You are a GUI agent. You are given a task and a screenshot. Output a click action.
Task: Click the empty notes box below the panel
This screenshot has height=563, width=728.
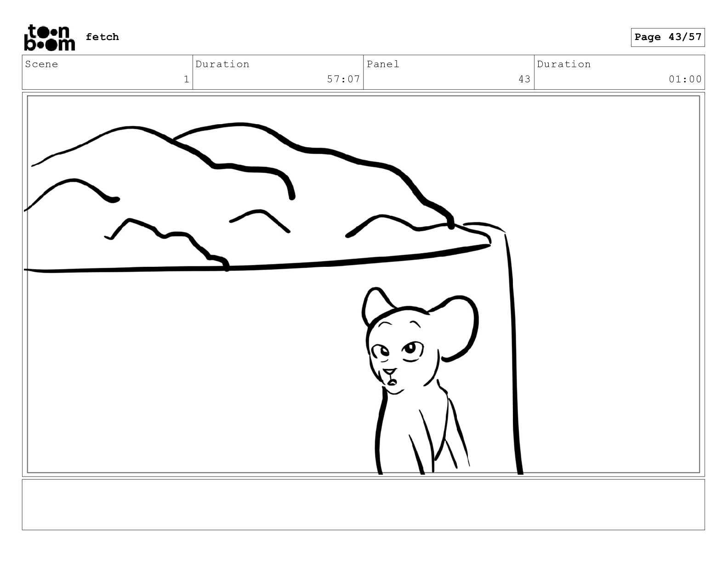click(363, 505)
